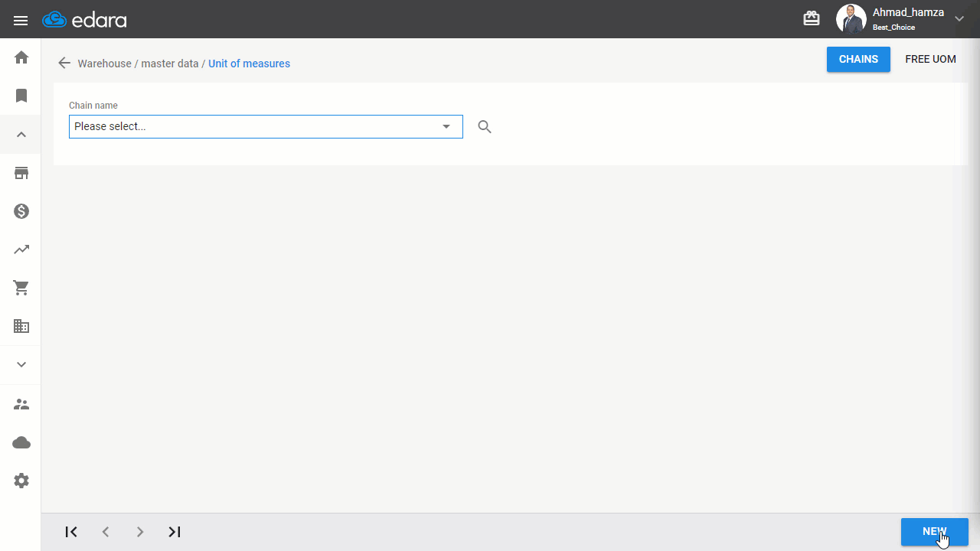Go to the first page
Screen dimensions: 980x551
coord(71,532)
